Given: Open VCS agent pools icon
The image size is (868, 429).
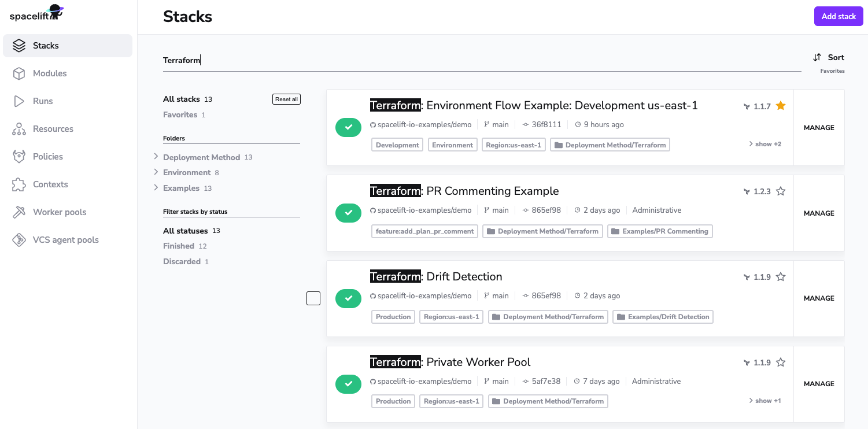Looking at the screenshot, I should (x=19, y=240).
